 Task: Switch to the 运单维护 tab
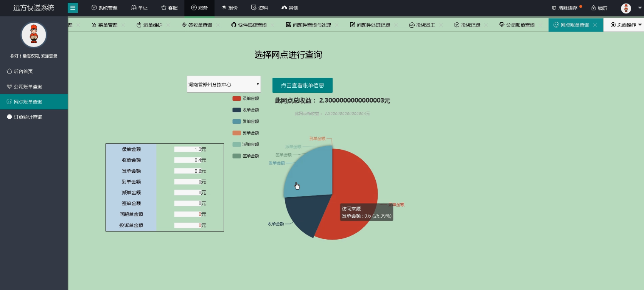pos(149,25)
